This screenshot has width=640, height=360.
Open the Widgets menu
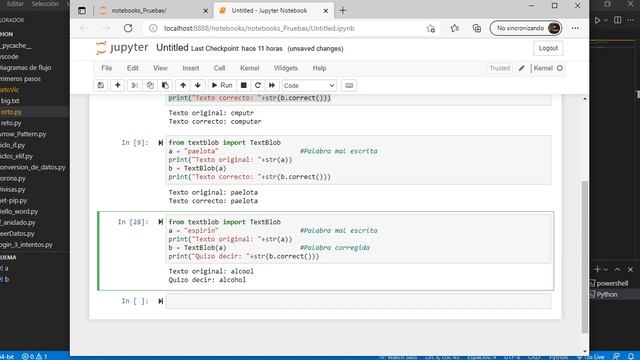click(x=286, y=68)
